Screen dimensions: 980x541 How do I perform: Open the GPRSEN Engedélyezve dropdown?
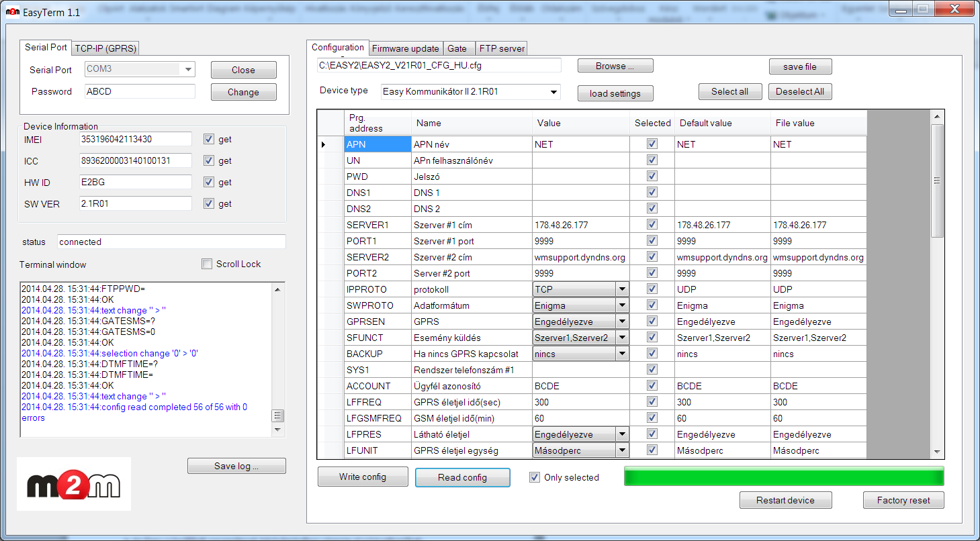click(x=623, y=322)
